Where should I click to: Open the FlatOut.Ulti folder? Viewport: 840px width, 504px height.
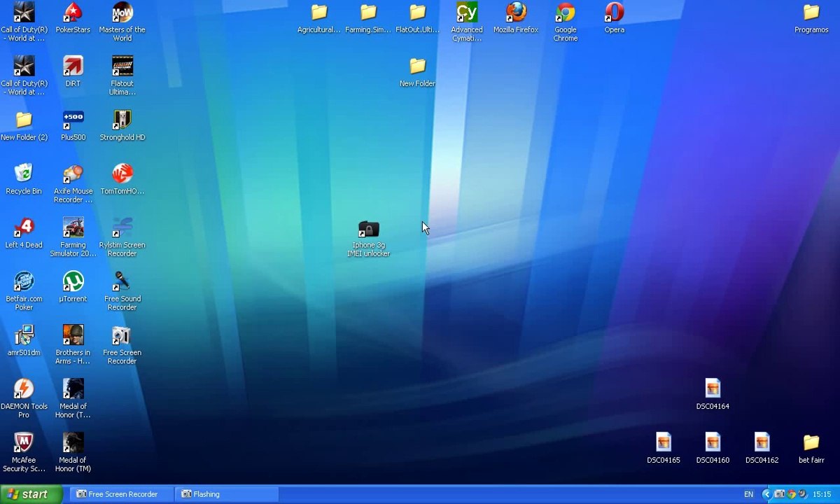(x=417, y=13)
